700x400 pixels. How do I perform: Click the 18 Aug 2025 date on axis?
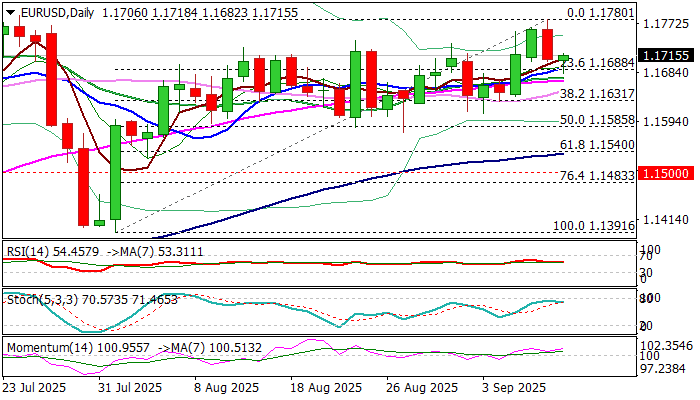tap(325, 388)
